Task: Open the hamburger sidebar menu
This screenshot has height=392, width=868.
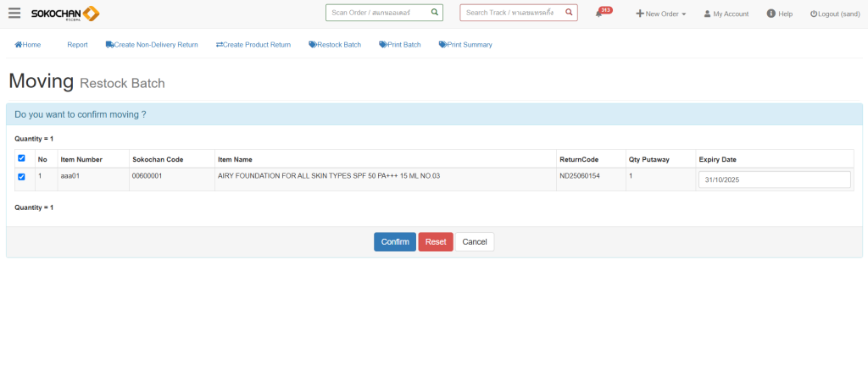Action: [x=14, y=13]
